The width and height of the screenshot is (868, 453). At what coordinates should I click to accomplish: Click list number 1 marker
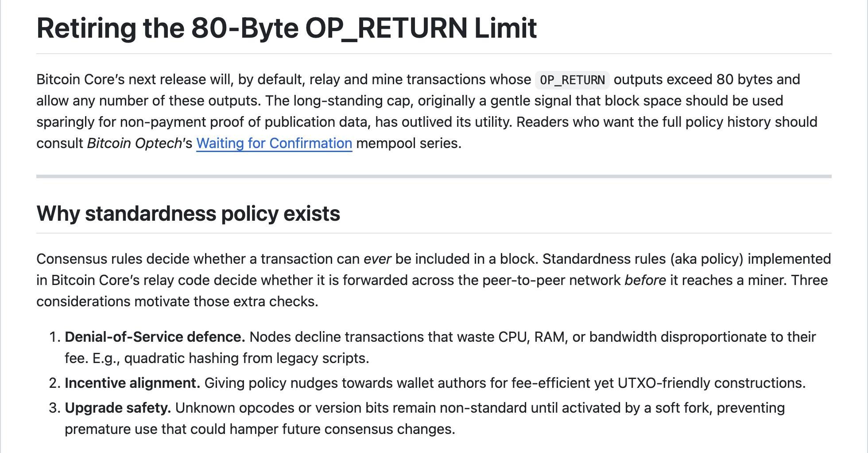[54, 337]
